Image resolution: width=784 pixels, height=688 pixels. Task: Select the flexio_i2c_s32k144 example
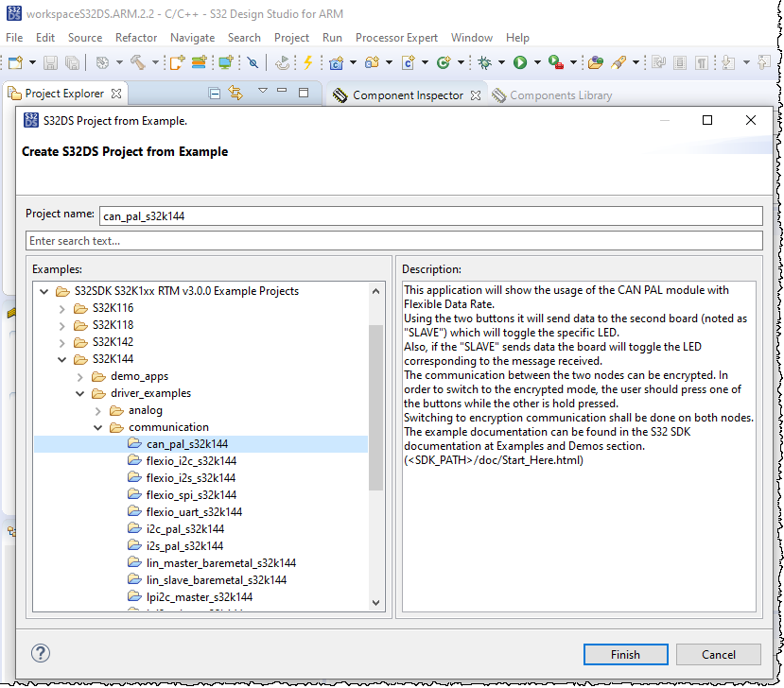click(x=191, y=460)
